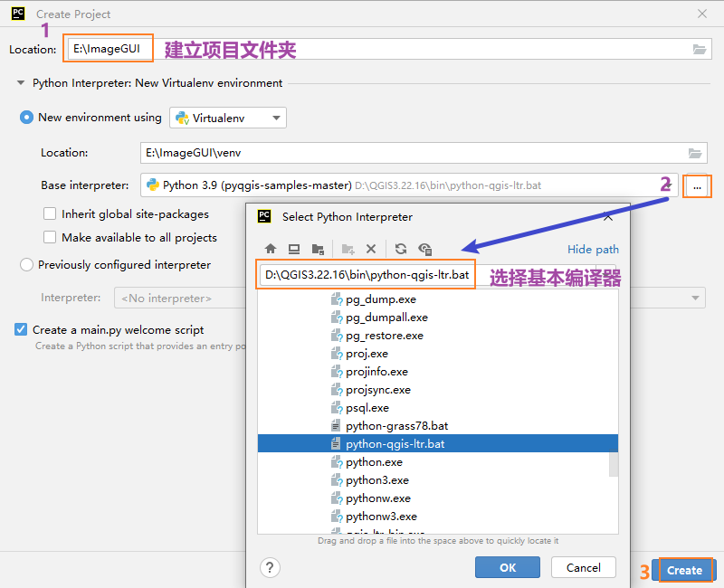
Task: Click the Hide path link
Action: coord(593,250)
